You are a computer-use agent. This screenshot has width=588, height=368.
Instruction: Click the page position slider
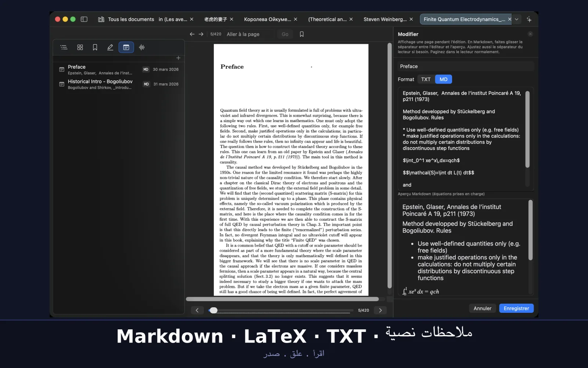pos(281,310)
